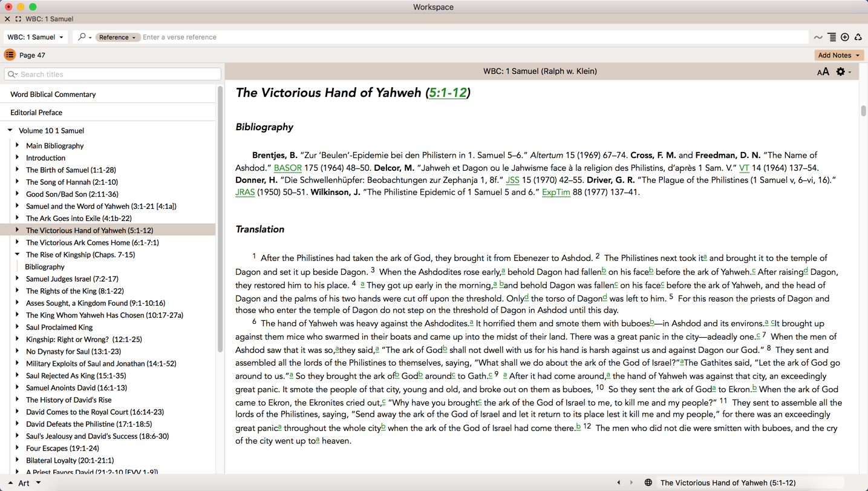Viewport: 868px width, 491px height.
Task: Open Samuel Anoints David (16:1-13)
Action: pyautogui.click(x=76, y=388)
